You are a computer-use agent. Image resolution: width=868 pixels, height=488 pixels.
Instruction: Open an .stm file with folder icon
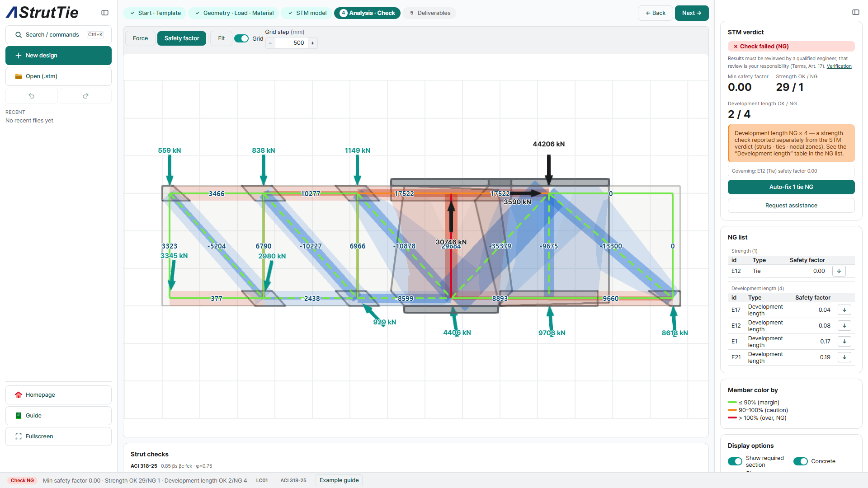(58, 76)
